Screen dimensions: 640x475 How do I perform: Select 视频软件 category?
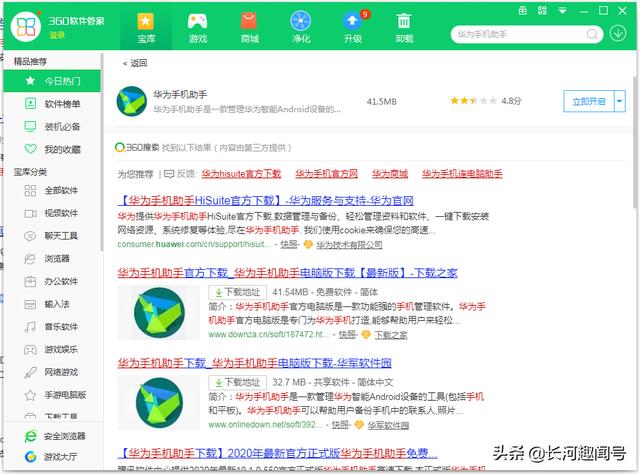point(52,213)
